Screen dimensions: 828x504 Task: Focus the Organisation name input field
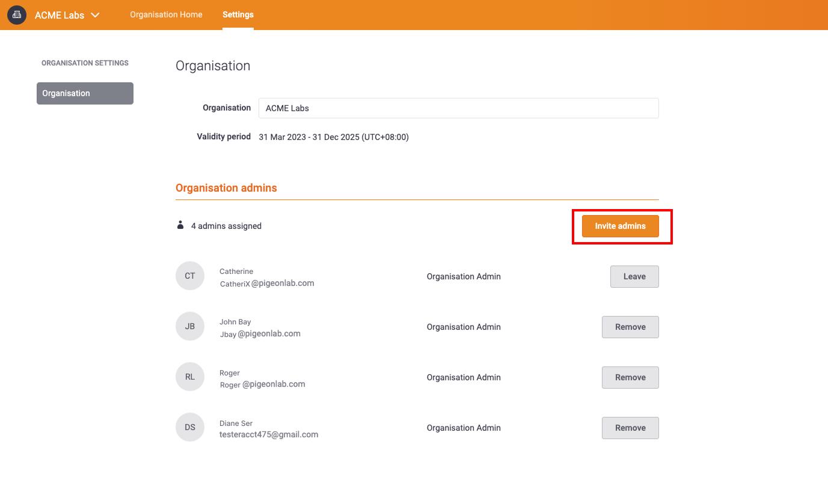[459, 108]
